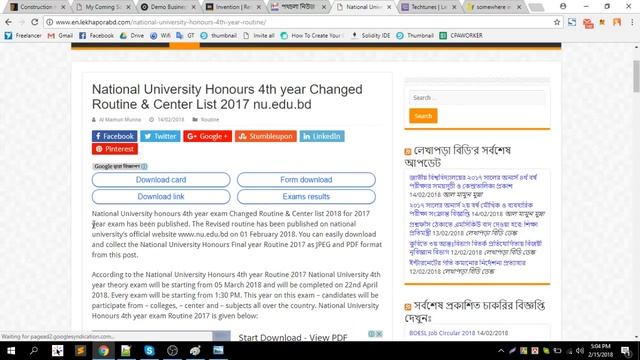Switch to Chrome in the taskbar
The image size is (640, 360).
pos(103,351)
